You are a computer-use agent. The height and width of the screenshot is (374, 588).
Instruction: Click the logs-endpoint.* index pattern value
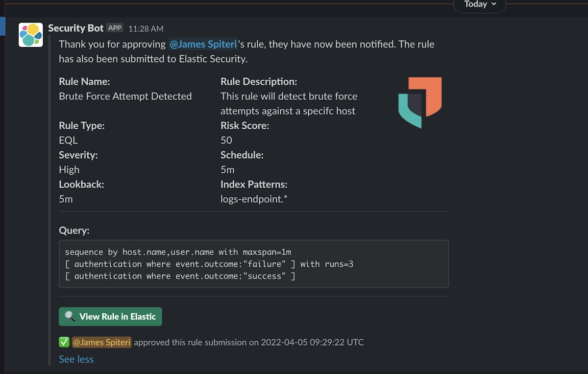tap(254, 199)
